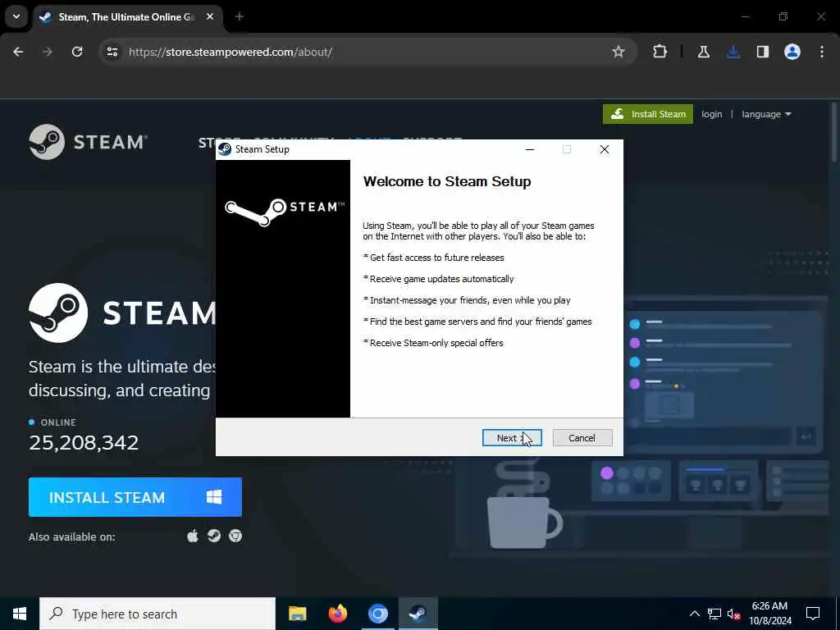Screen dimensions: 840x630
Task: Close the Steam Setup dialog window
Action: (x=605, y=149)
